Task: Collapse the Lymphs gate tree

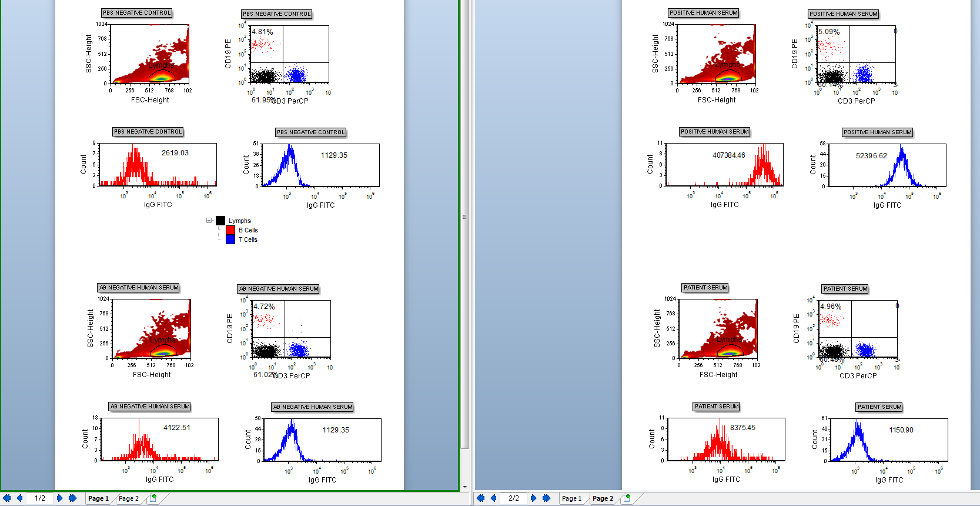Action: tap(209, 221)
